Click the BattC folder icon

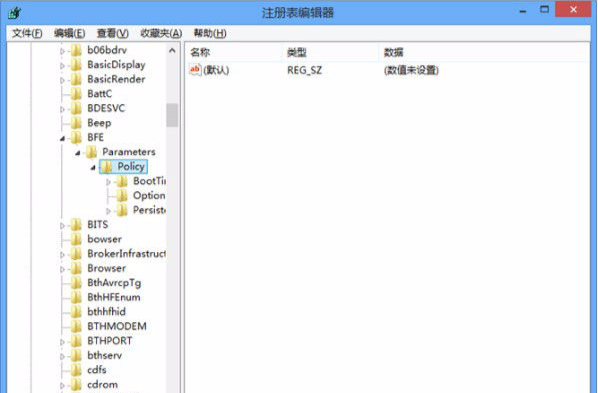(76, 94)
